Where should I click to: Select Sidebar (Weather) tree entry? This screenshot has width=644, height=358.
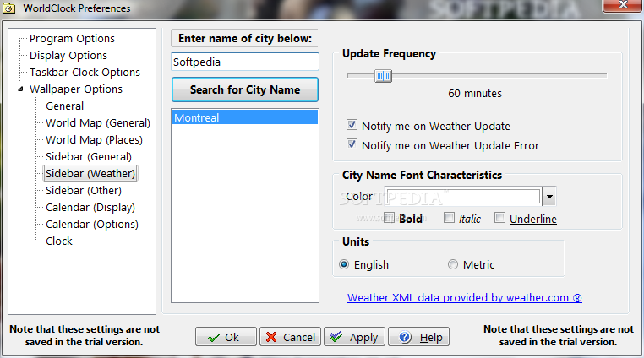(x=90, y=173)
